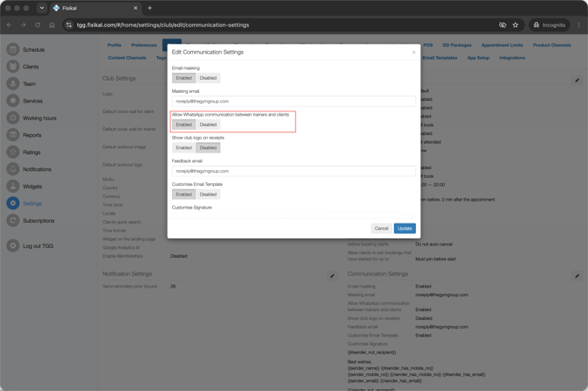Screen dimensions: 588x391
Task: Open the Reports sidebar icon
Action: 13,135
